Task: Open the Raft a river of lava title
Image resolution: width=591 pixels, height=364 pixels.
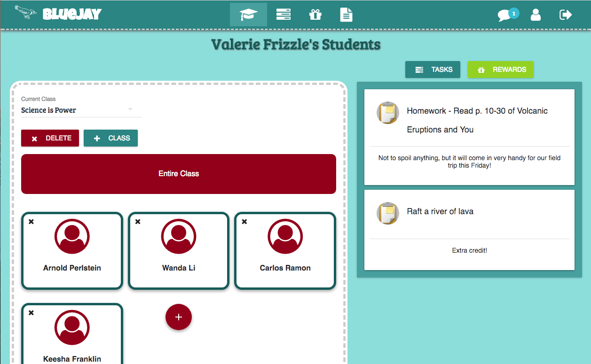Action: click(440, 211)
